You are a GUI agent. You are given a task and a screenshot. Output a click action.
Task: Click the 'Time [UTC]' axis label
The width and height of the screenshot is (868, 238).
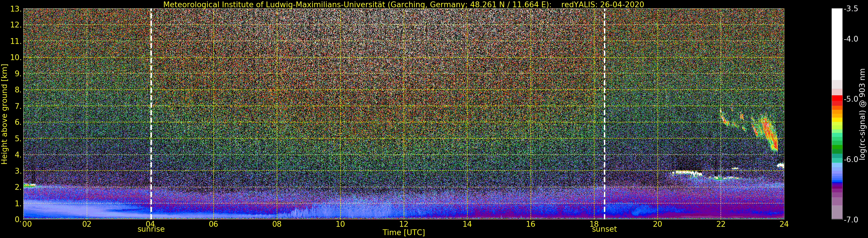pos(403,233)
